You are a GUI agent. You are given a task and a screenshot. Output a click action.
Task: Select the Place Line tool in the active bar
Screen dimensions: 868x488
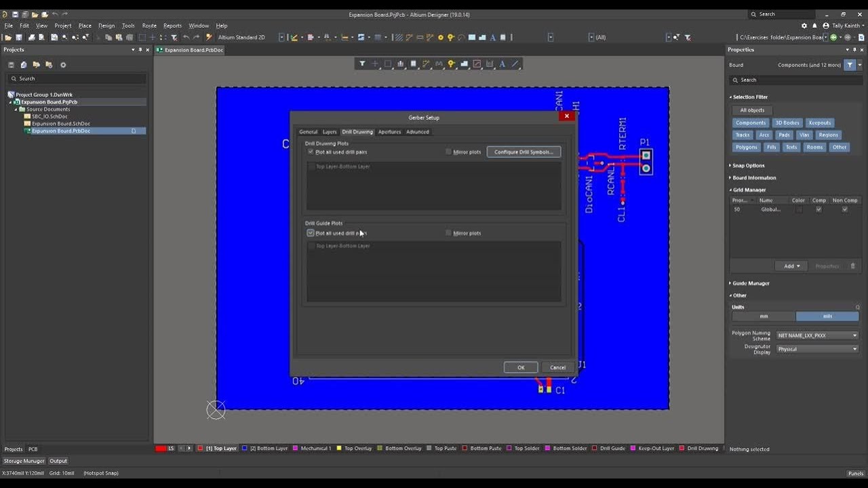pos(515,64)
